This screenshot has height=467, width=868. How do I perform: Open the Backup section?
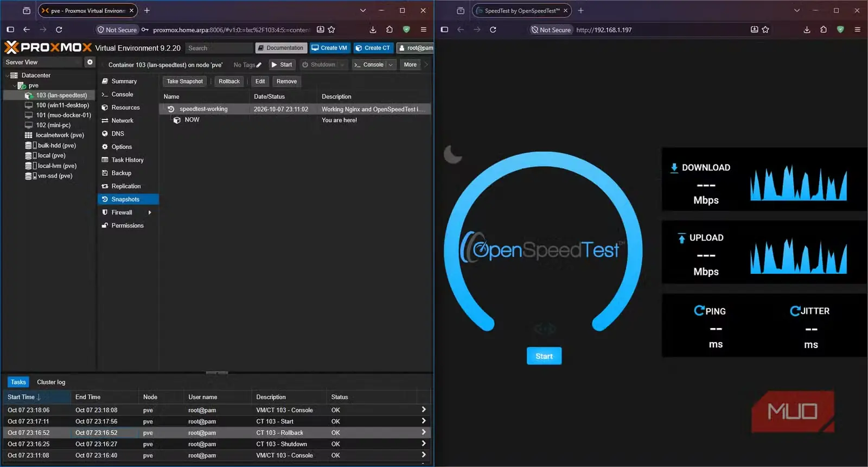point(128,173)
